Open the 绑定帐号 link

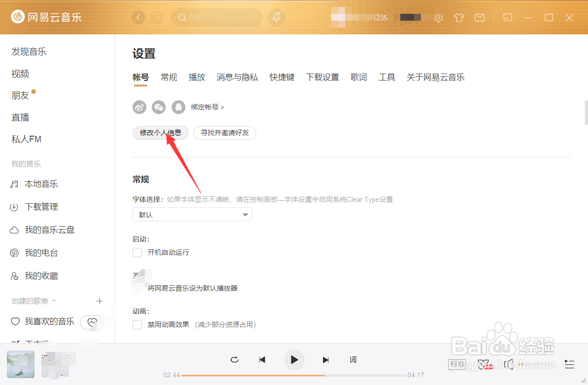[208, 107]
